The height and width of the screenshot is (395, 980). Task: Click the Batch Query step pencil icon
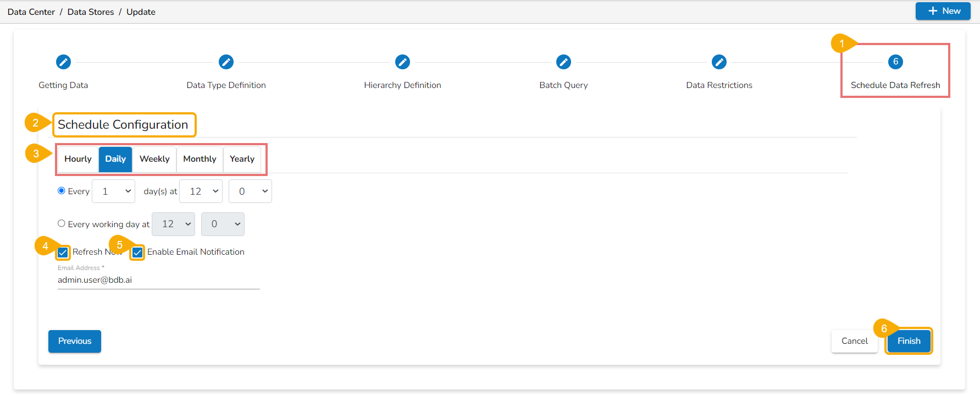point(563,62)
